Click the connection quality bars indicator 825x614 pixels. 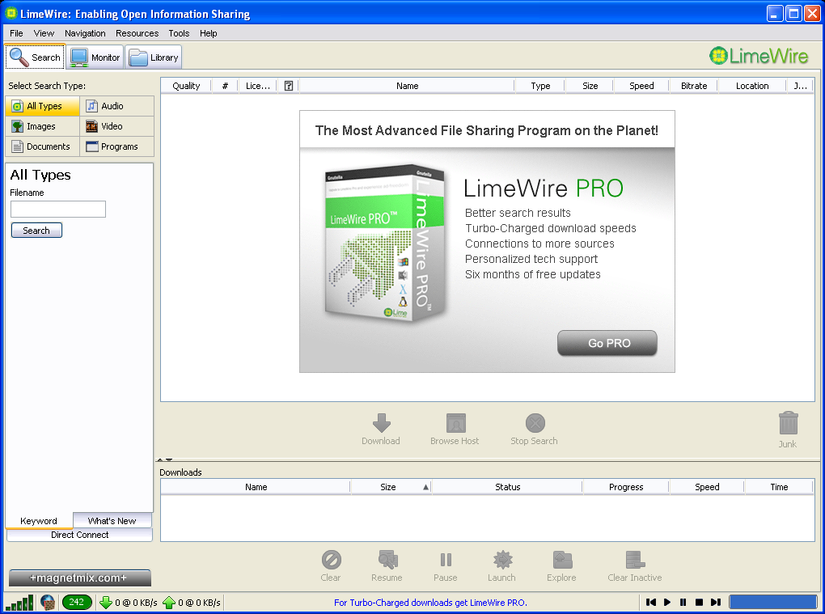point(19,602)
